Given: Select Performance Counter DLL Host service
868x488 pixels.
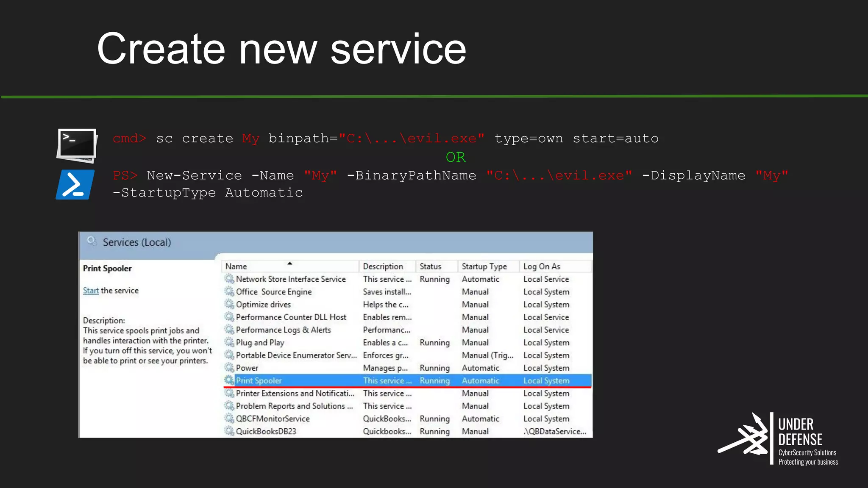Looking at the screenshot, I should pyautogui.click(x=291, y=317).
